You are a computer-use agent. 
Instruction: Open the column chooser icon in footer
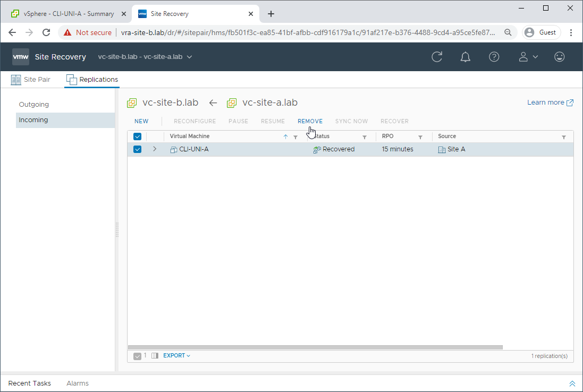tap(155, 355)
